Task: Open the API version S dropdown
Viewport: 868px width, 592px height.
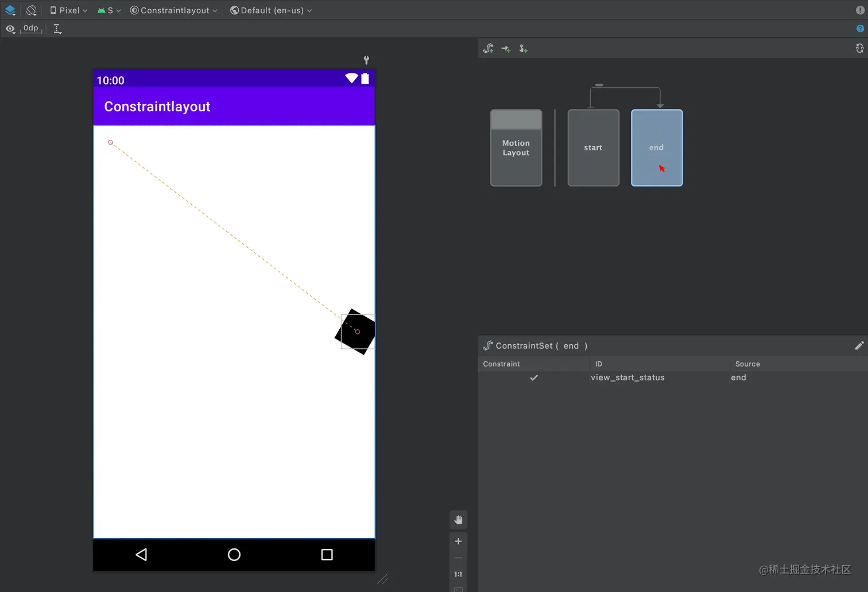Action: 109,10
